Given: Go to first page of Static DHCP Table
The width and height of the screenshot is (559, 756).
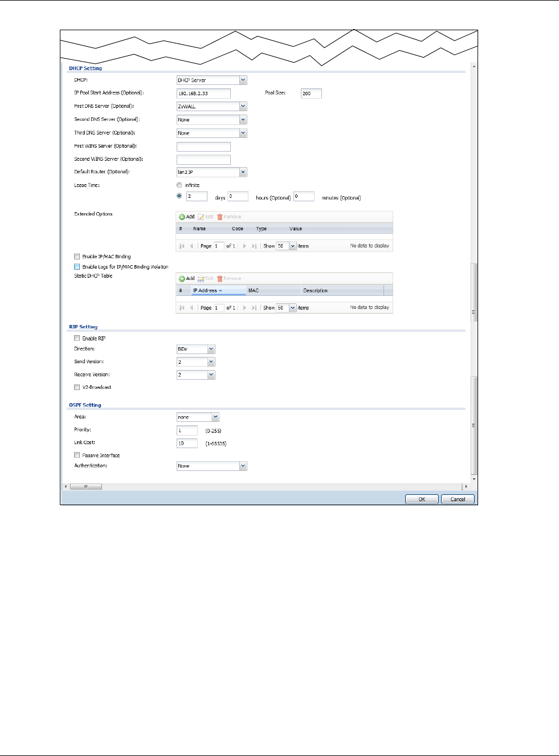Looking at the screenshot, I should point(182,307).
